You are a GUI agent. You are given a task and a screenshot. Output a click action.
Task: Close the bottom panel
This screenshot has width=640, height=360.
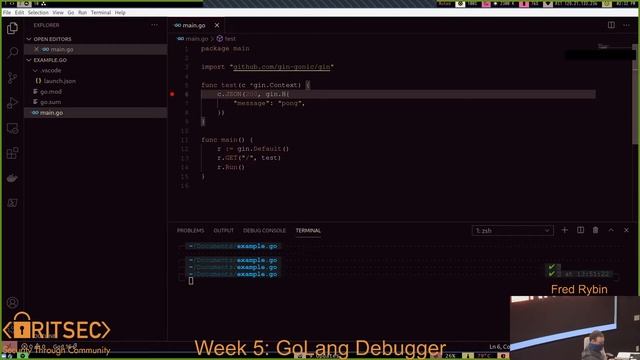[626, 230]
